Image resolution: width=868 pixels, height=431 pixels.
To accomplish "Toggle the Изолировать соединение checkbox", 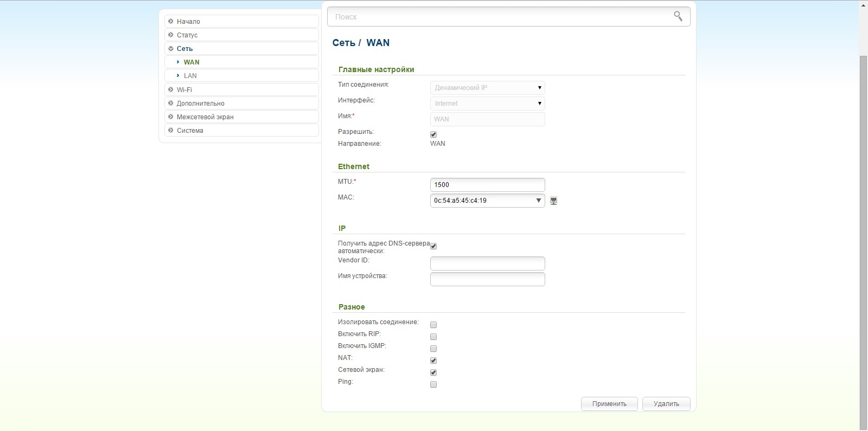I will pos(433,325).
